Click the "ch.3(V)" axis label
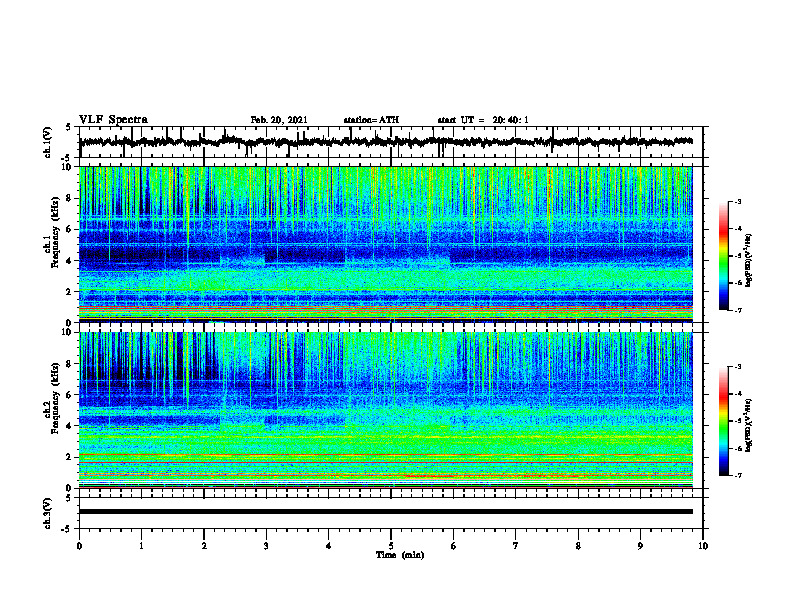The image size is (792, 612). (48, 513)
